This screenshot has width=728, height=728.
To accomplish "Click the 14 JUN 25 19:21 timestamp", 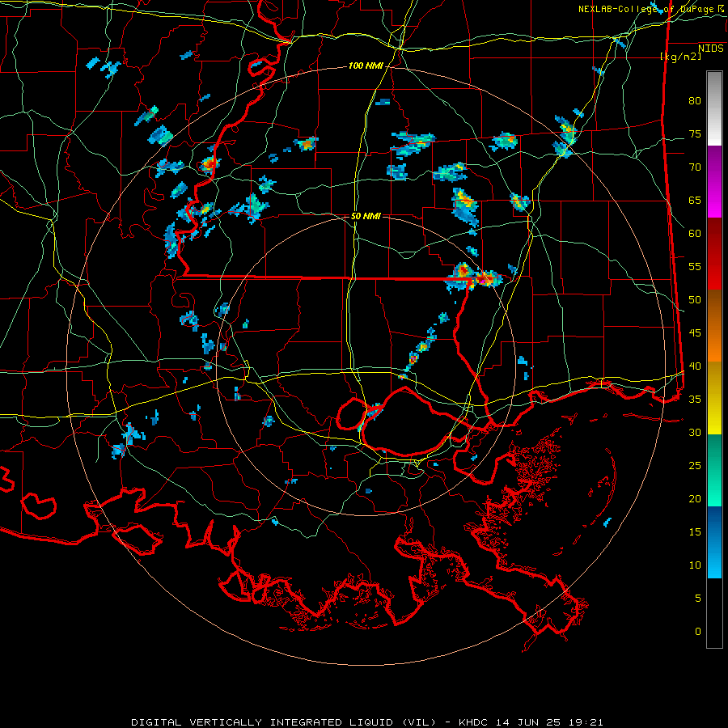I will tap(550, 722).
